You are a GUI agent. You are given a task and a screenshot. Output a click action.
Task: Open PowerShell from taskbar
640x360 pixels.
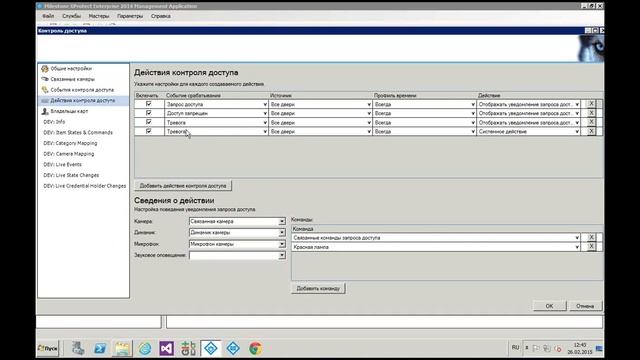[100, 348]
